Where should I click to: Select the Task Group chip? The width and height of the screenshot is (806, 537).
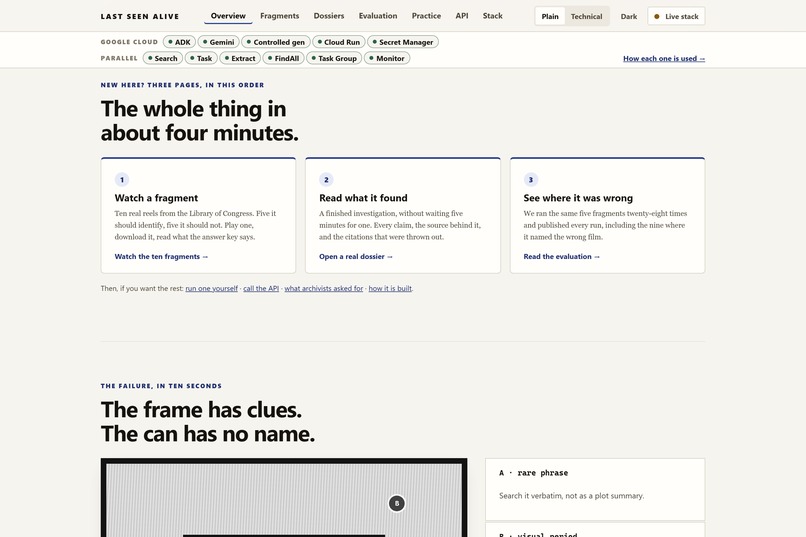[x=334, y=59]
